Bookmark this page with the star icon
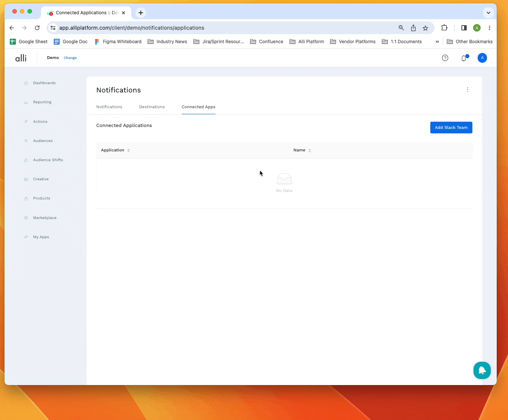 [425, 28]
